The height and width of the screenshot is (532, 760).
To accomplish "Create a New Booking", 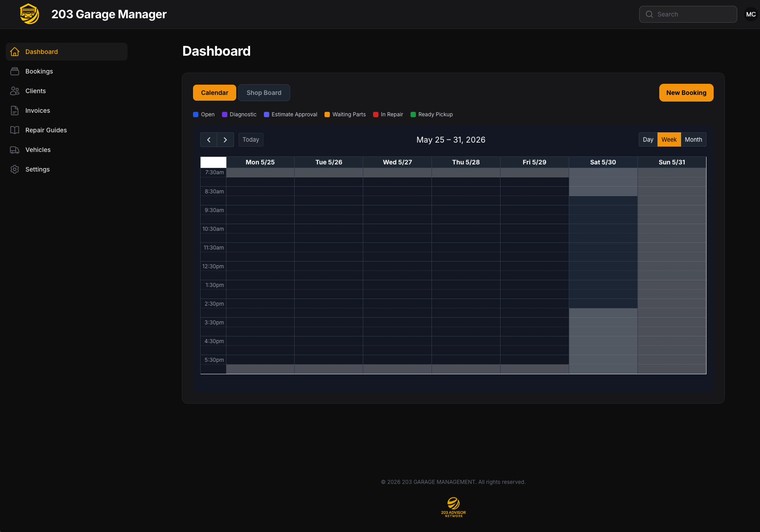I will pos(686,93).
